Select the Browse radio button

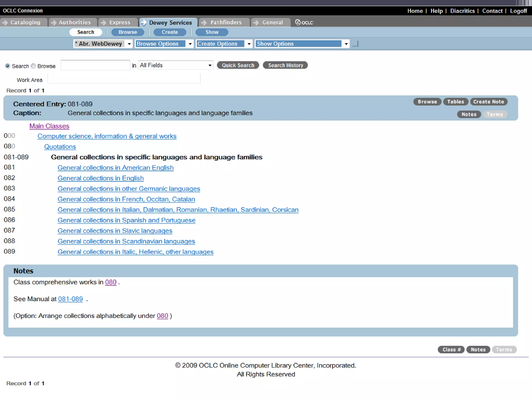click(33, 66)
